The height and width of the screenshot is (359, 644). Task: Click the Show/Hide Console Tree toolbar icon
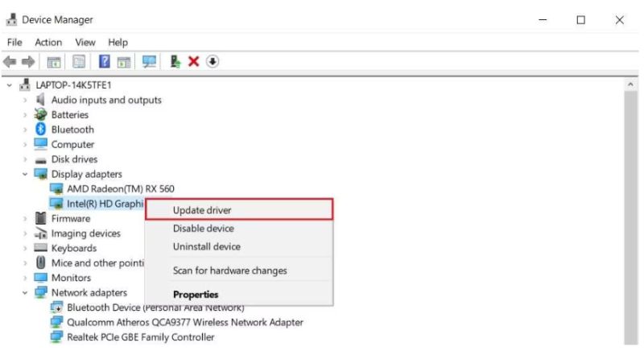point(54,62)
